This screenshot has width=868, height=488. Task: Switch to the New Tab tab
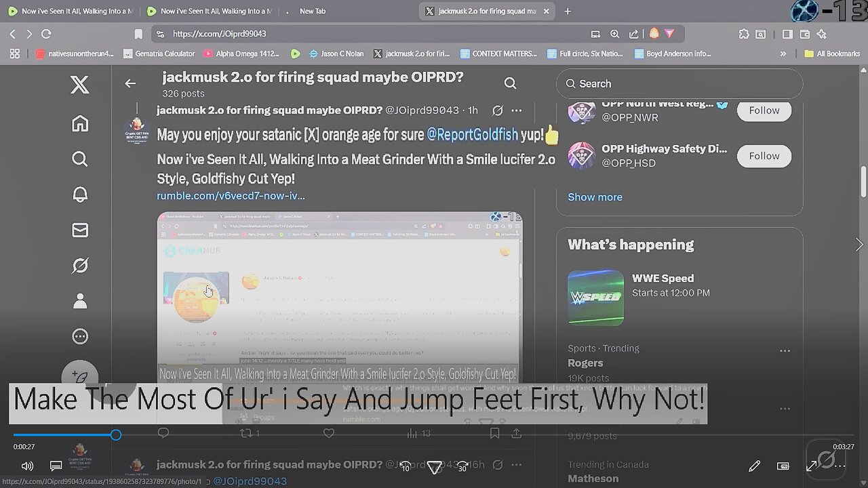pyautogui.click(x=312, y=11)
